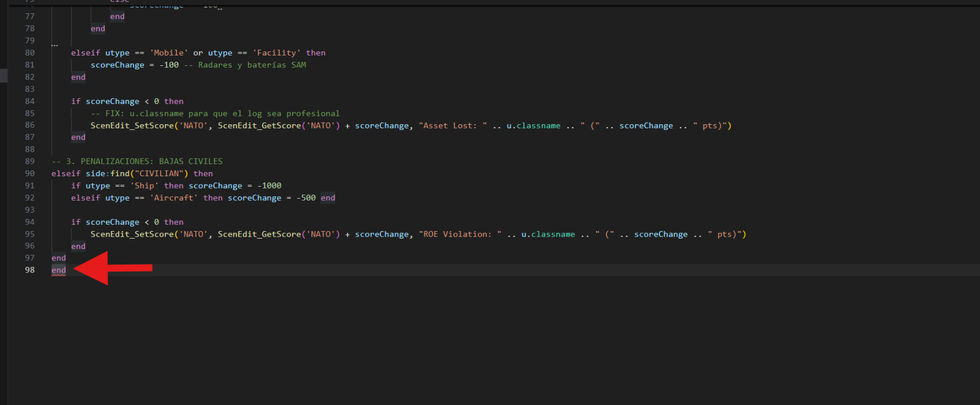Viewport: 980px width, 405px height.
Task: Click line number 98 in the gutter
Action: [x=30, y=270]
